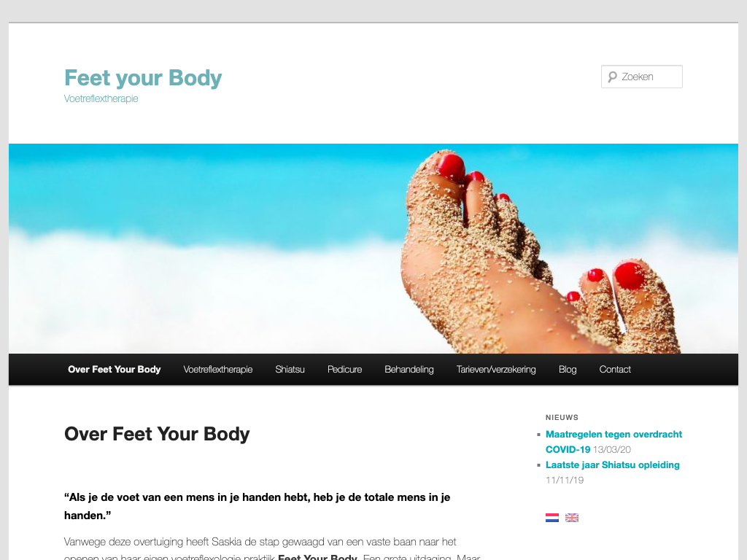Image resolution: width=747 pixels, height=560 pixels.
Task: Click the bold quote about de voet van een mens
Action: (258, 506)
